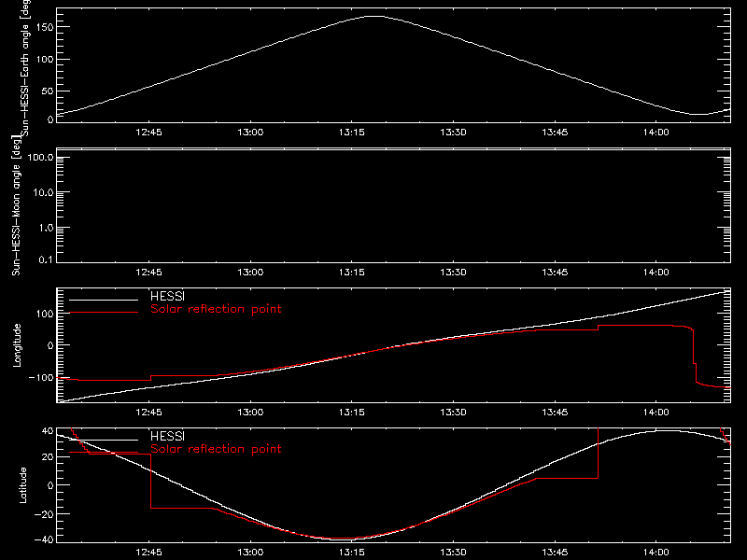747x560 pixels.
Task: Click the 13:30 time label under Moon angle plot
Action: 453,273
